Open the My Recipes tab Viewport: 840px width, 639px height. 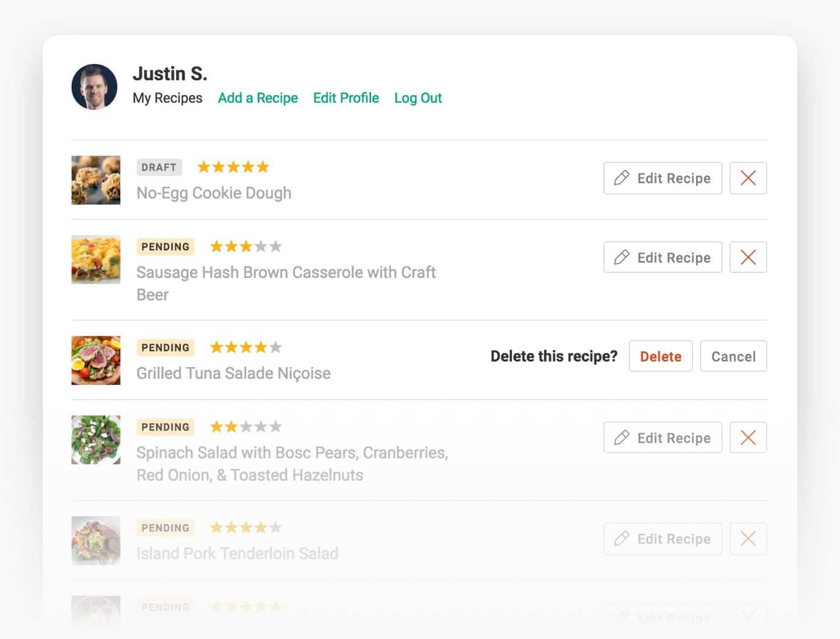[168, 98]
